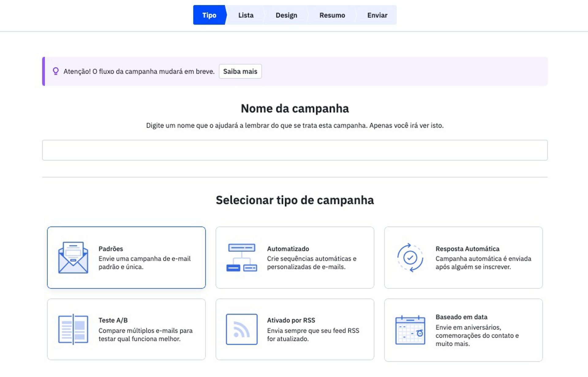The width and height of the screenshot is (588, 377).
Task: Click the envelope icon on the Padrões card
Action: pos(73,258)
